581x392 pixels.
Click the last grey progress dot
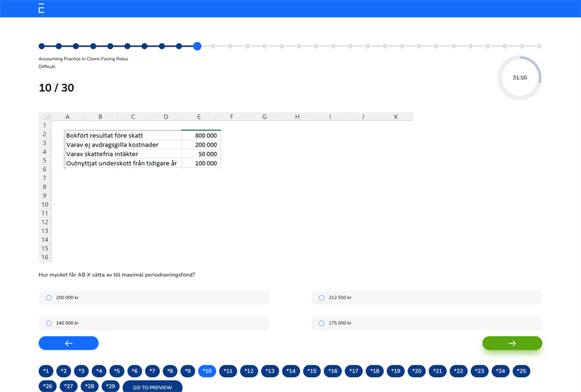pyautogui.click(x=539, y=46)
